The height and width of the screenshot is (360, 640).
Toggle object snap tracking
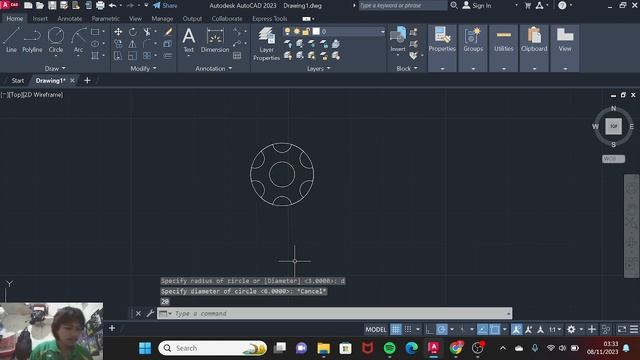point(482,329)
